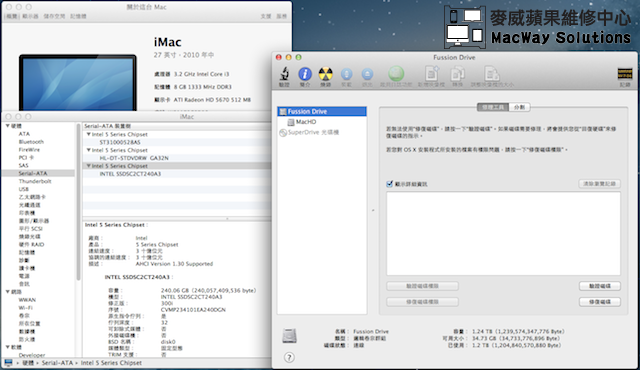This screenshot has width=640, height=370.
Task: Toggle the show details checkbox
Action: [x=389, y=184]
